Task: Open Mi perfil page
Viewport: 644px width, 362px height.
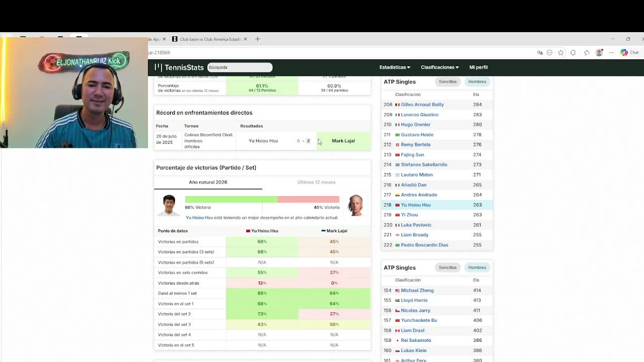Action: (x=478, y=67)
